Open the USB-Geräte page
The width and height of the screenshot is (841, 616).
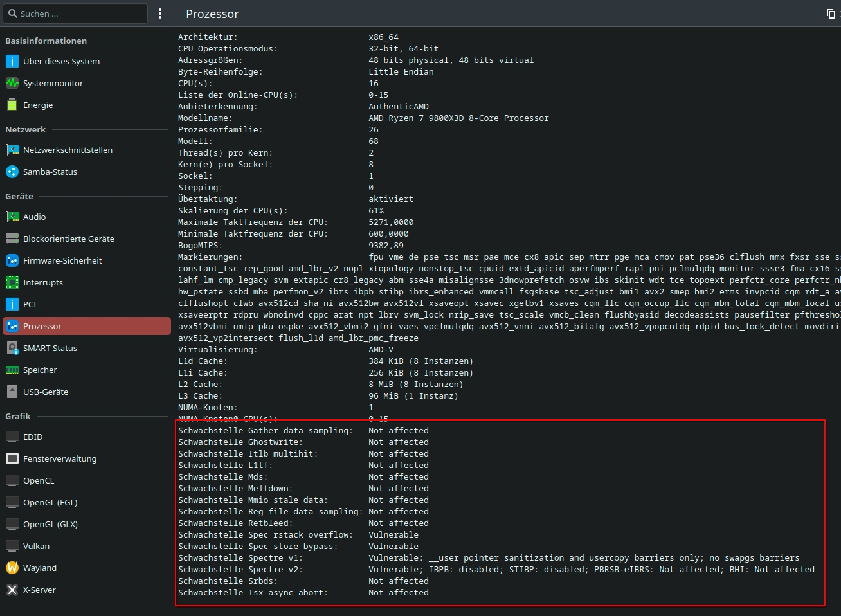click(87, 392)
